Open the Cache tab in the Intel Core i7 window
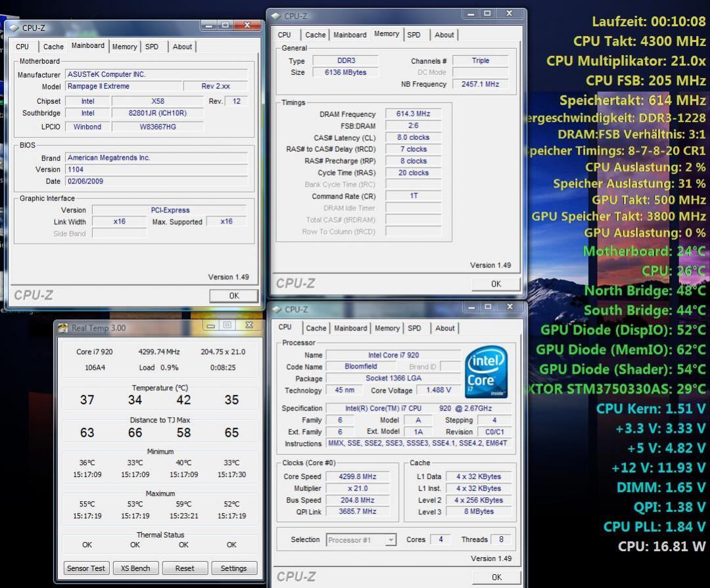Image resolution: width=710 pixels, height=588 pixels. (316, 328)
